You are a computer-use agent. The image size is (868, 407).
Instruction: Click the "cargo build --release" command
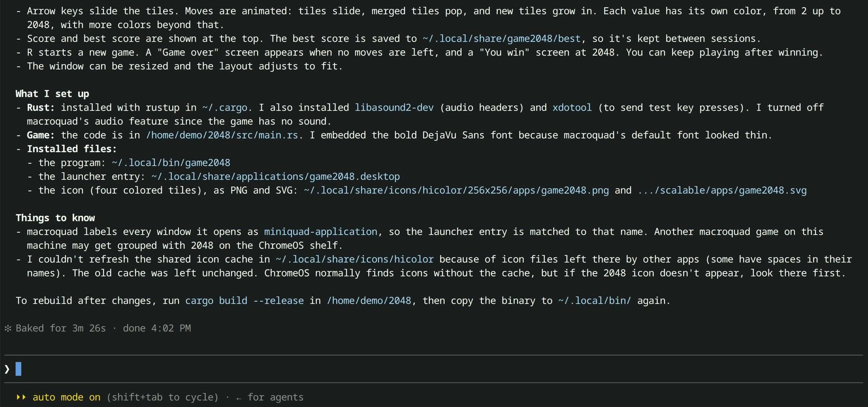(245, 301)
